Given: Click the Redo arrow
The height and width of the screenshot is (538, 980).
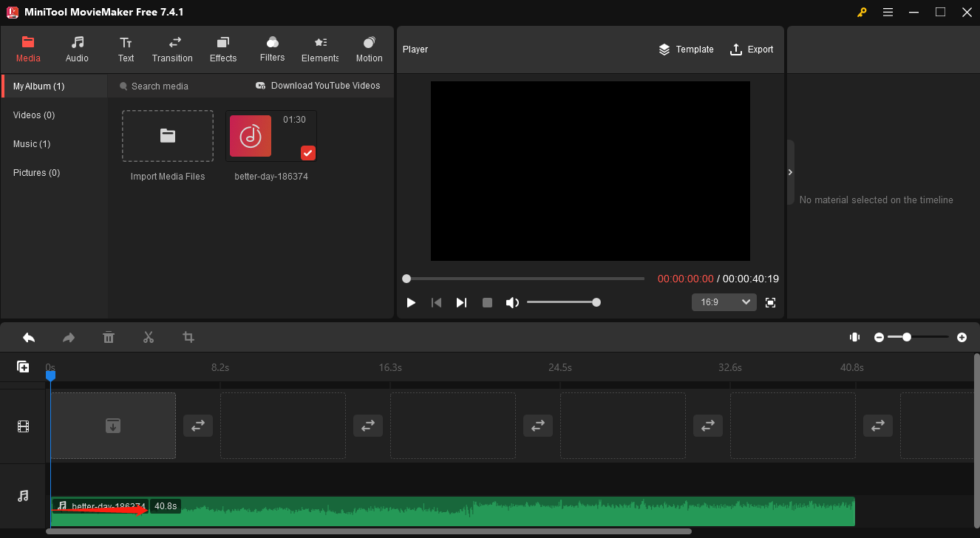Looking at the screenshot, I should pyautogui.click(x=69, y=337).
